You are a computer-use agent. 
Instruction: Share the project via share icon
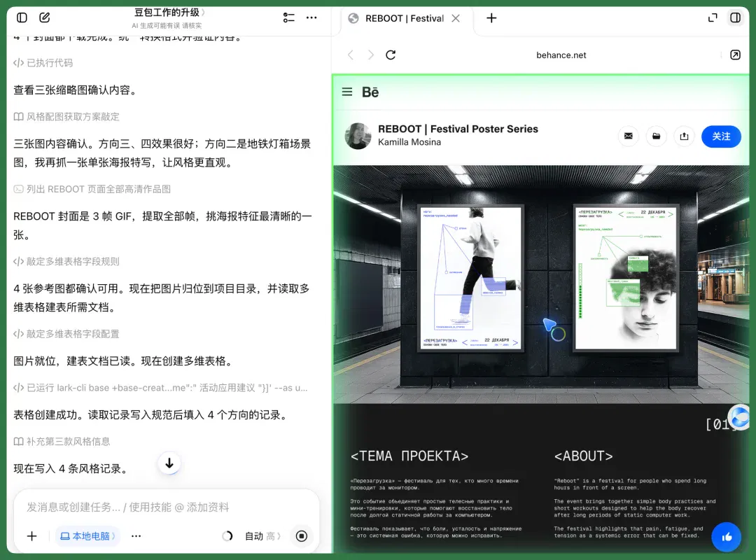point(684,136)
